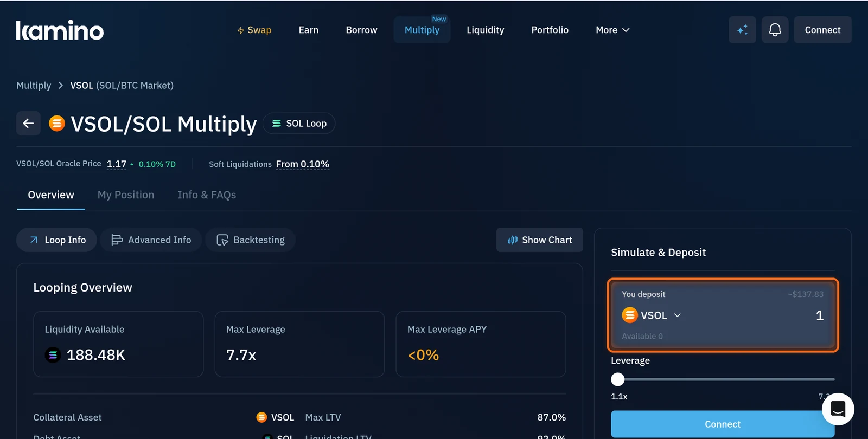Screen dimensions: 868x439
Task: Open the sparkle AI assistant icon
Action: pos(742,30)
